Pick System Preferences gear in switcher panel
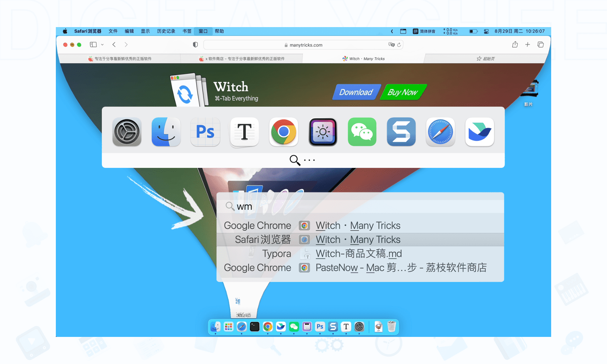607x364 pixels. (127, 132)
